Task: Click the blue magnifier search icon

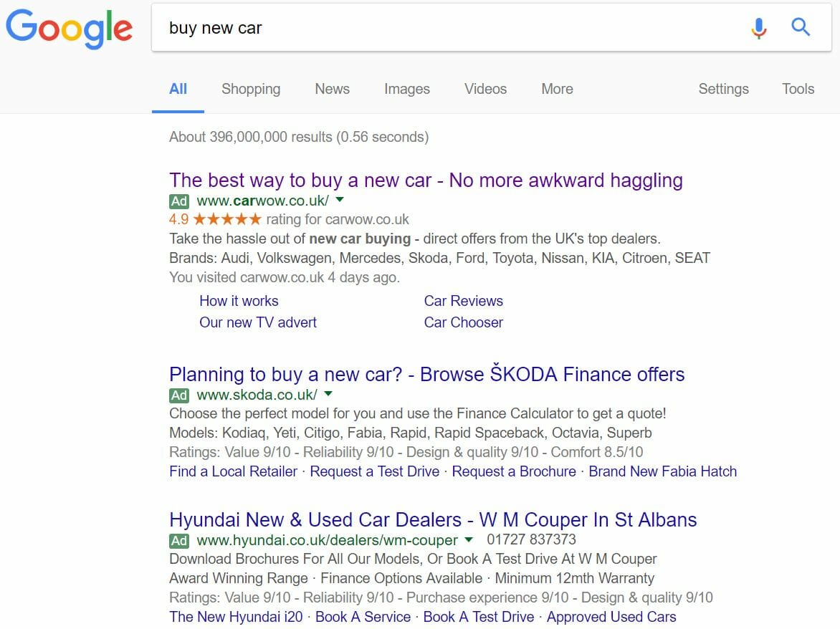Action: 801,27
